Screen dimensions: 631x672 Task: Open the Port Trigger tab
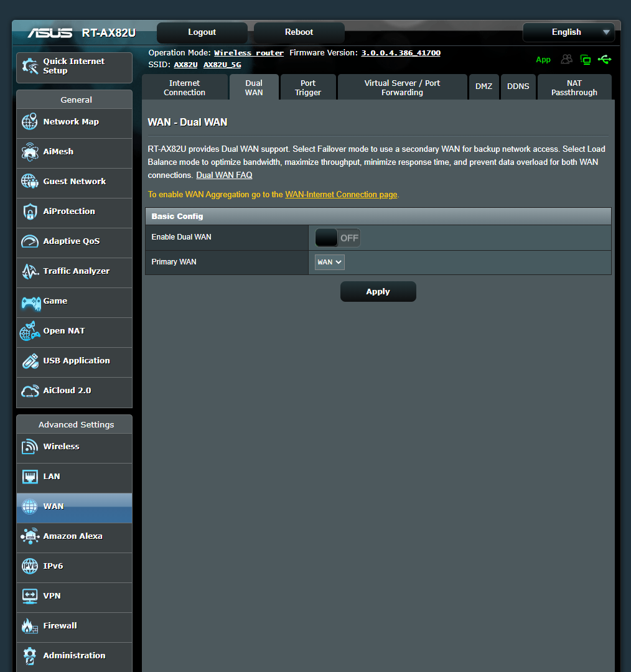(308, 88)
